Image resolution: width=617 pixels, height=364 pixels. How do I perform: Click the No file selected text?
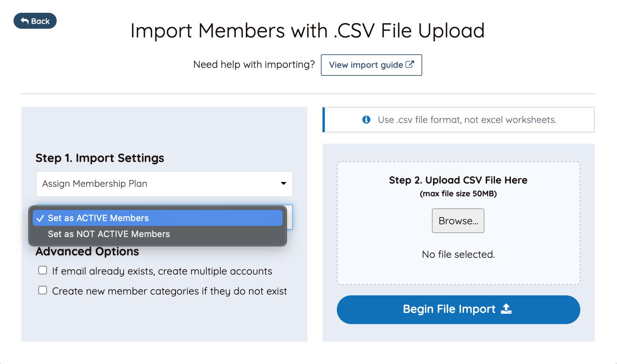458,254
